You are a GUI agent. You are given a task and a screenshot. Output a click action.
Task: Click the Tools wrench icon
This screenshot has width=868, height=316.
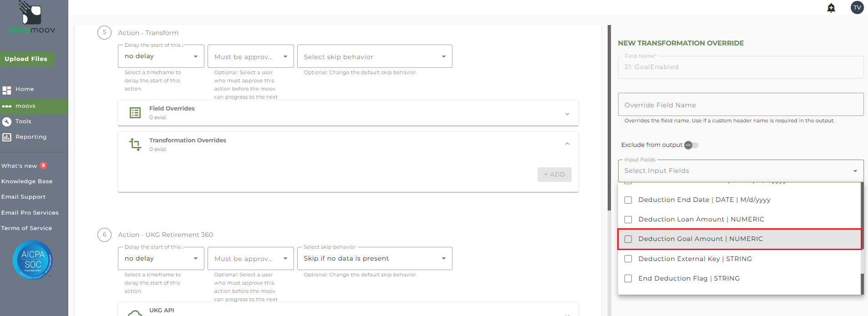pos(7,121)
